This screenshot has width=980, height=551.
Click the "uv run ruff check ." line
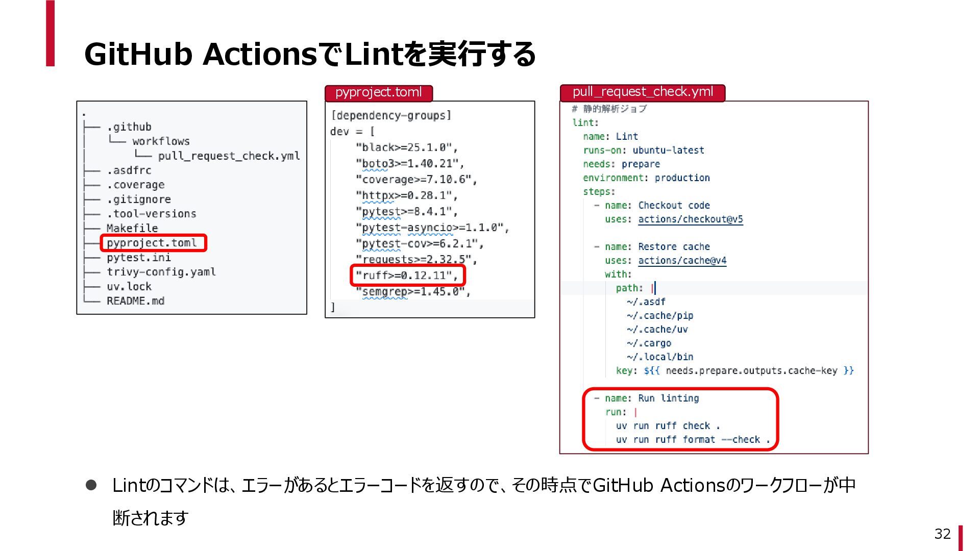[x=668, y=426]
